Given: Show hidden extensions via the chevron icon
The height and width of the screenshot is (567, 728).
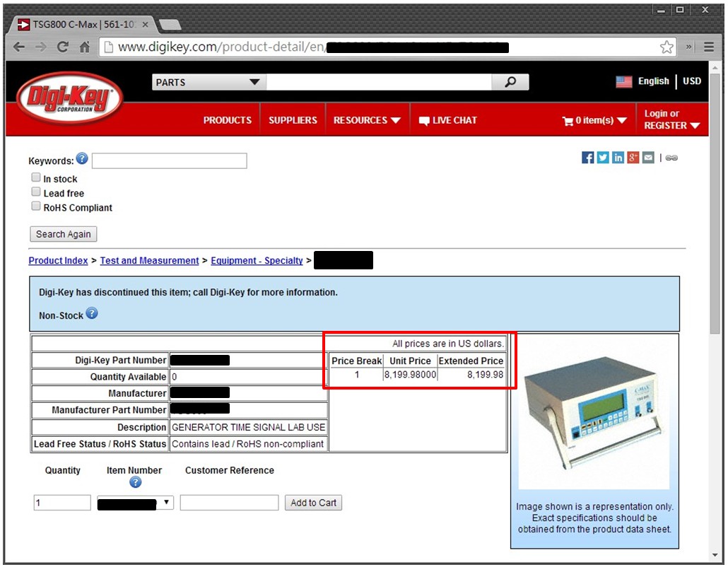Looking at the screenshot, I should point(688,47).
